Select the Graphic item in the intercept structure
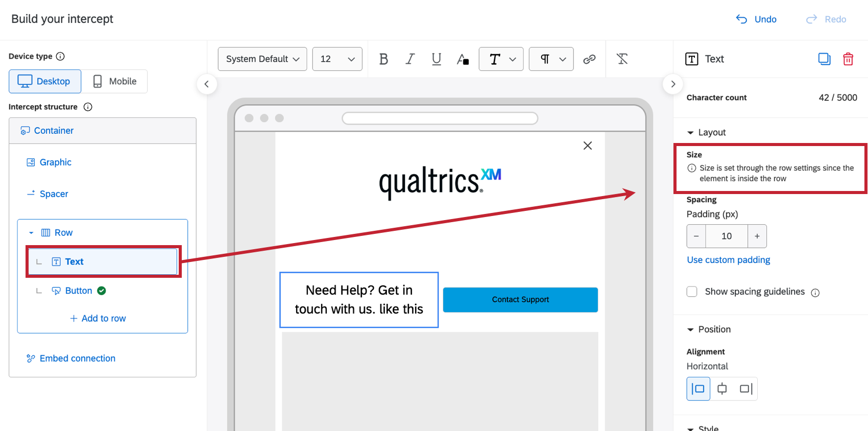The width and height of the screenshot is (868, 431). point(56,162)
